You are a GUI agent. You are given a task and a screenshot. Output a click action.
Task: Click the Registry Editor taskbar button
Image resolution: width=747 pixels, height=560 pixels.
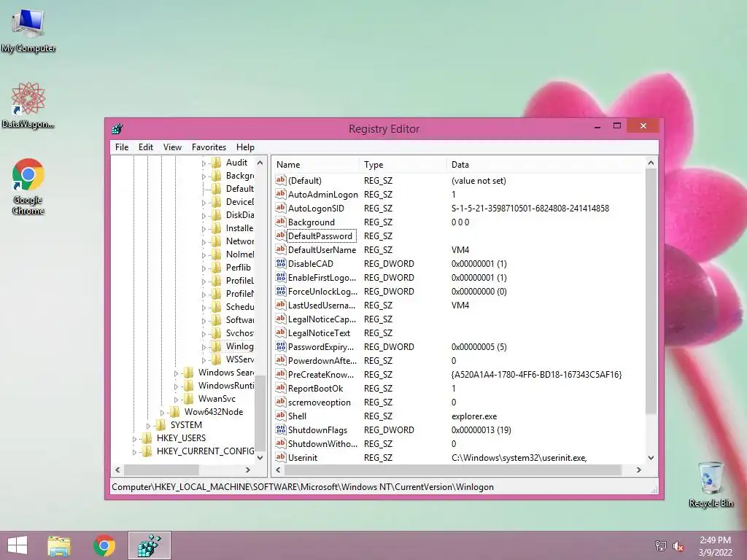149,545
